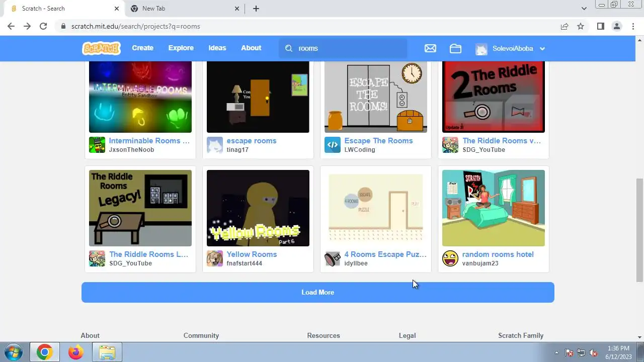Click idyllbee's avatar icon
The width and height of the screenshot is (644, 362).
tap(333, 258)
